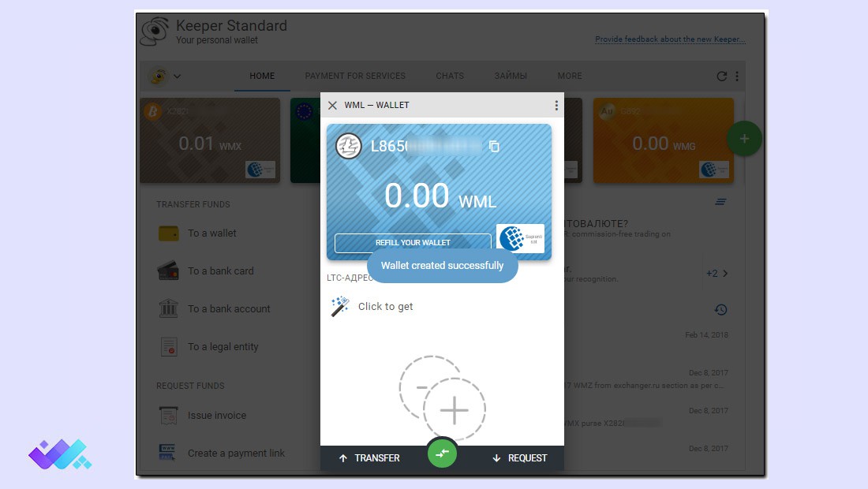The image size is (868, 489).
Task: Open the list filter icon on right
Action: coord(720,202)
